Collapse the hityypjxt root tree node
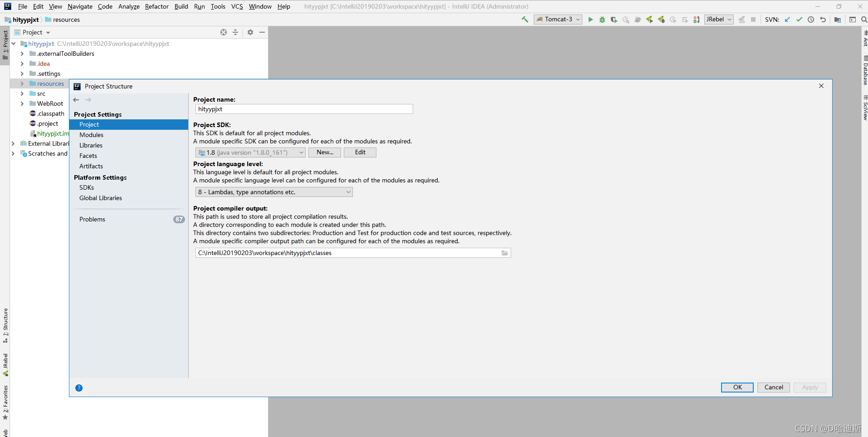Image resolution: width=868 pixels, height=437 pixels. point(14,44)
